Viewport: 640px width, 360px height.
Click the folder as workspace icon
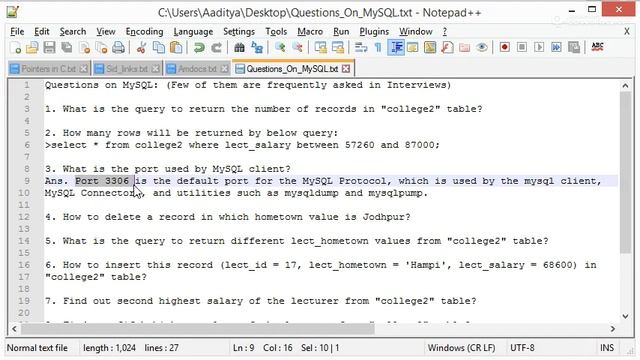tap(464, 48)
